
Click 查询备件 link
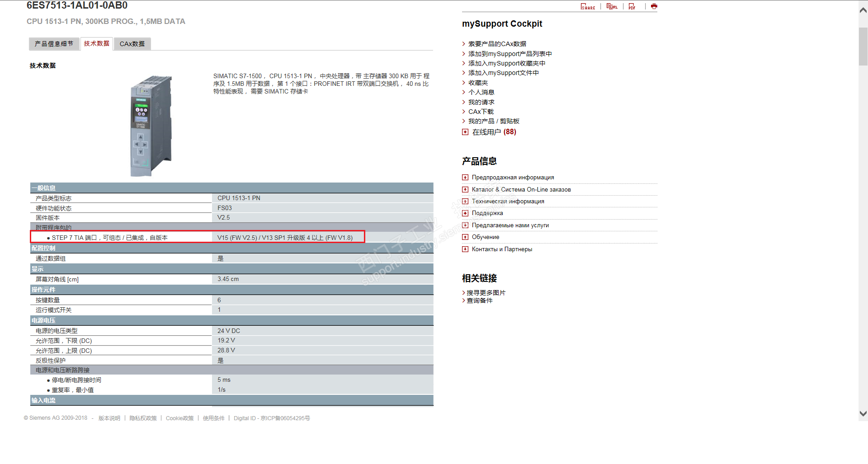[480, 300]
